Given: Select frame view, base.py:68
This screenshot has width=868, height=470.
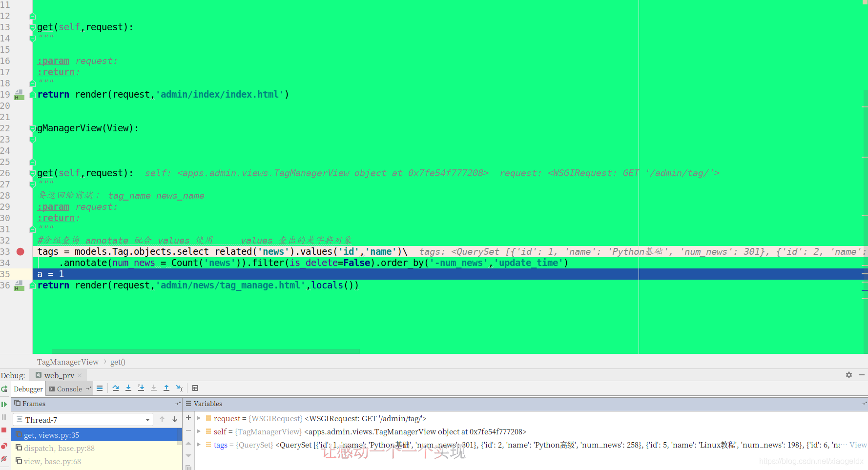Looking at the screenshot, I should (x=97, y=461).
